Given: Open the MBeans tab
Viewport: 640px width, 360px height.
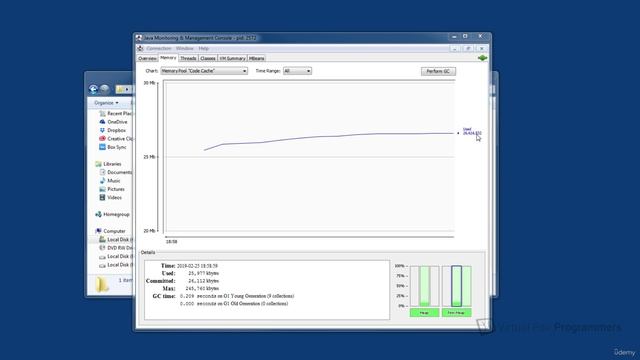Looking at the screenshot, I should point(257,58).
